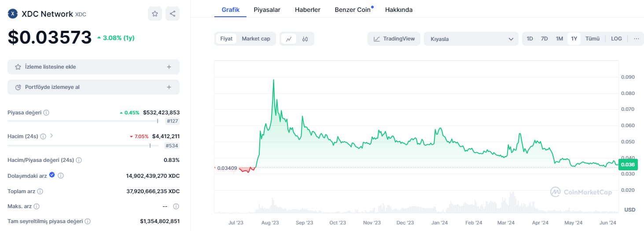Viewport: 644px width, 231px height.
Task: Open TradingView chart button
Action: 394,39
